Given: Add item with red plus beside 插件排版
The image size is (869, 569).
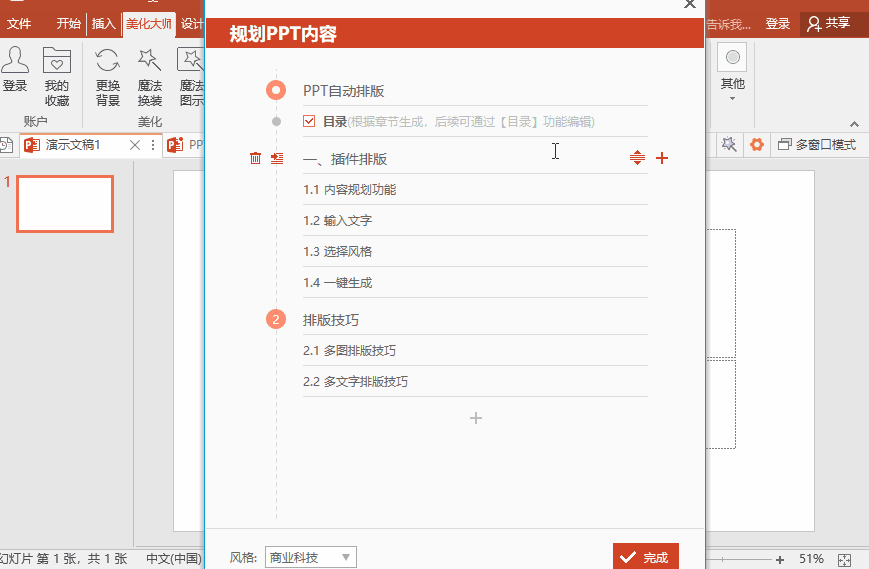Looking at the screenshot, I should click(x=662, y=158).
